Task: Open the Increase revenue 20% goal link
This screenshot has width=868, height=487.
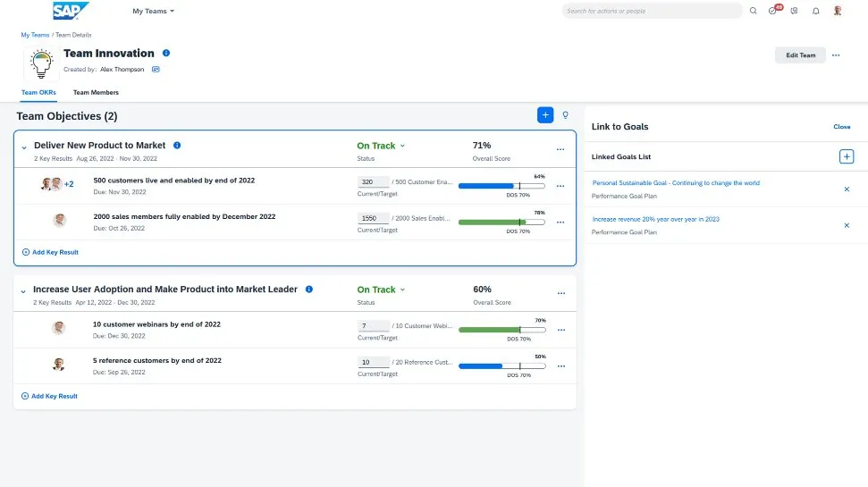Action: tap(655, 219)
